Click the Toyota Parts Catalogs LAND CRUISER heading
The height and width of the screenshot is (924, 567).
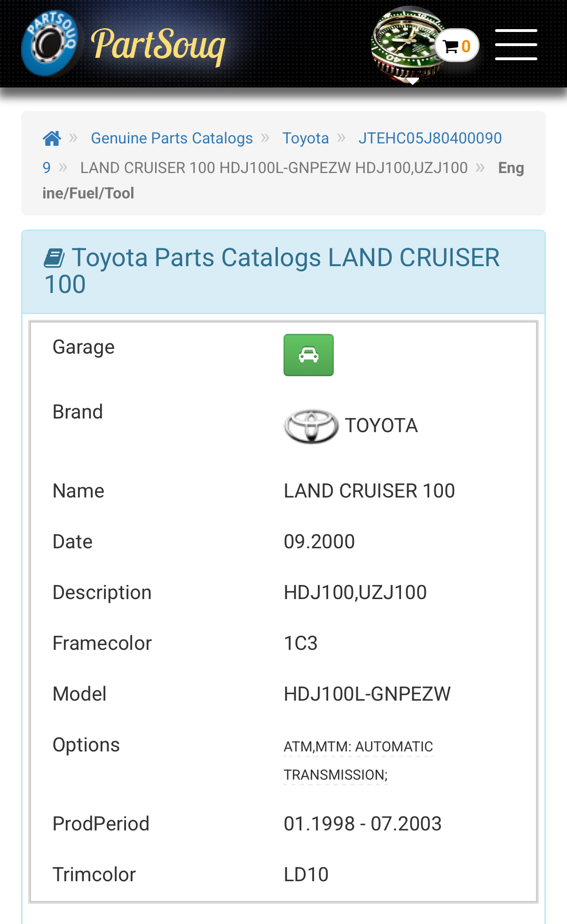(285, 258)
